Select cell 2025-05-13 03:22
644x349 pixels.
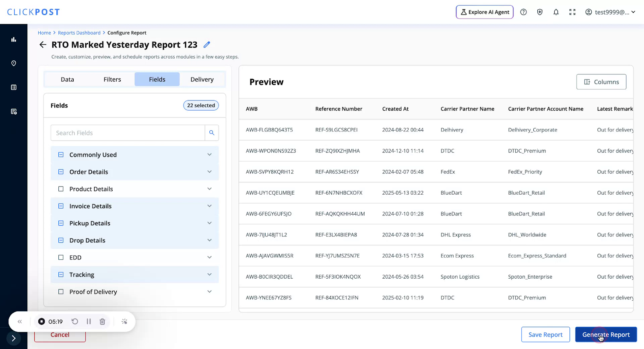coord(403,193)
